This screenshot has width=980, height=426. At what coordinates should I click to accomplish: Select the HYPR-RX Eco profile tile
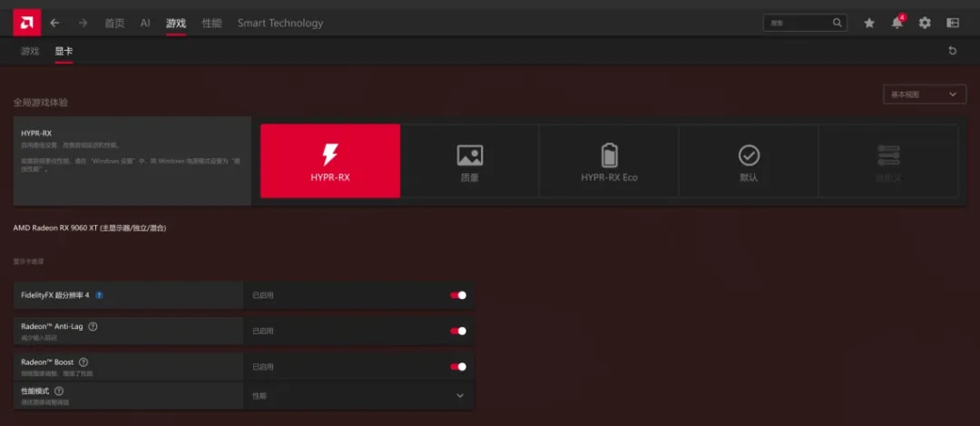pyautogui.click(x=609, y=161)
